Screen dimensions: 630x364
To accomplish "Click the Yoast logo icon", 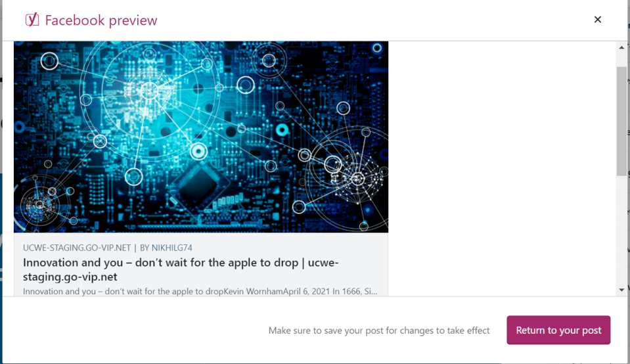I will coord(32,19).
